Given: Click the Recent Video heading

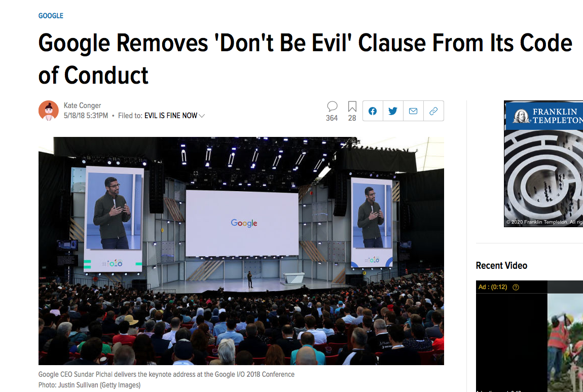Looking at the screenshot, I should 501,266.
